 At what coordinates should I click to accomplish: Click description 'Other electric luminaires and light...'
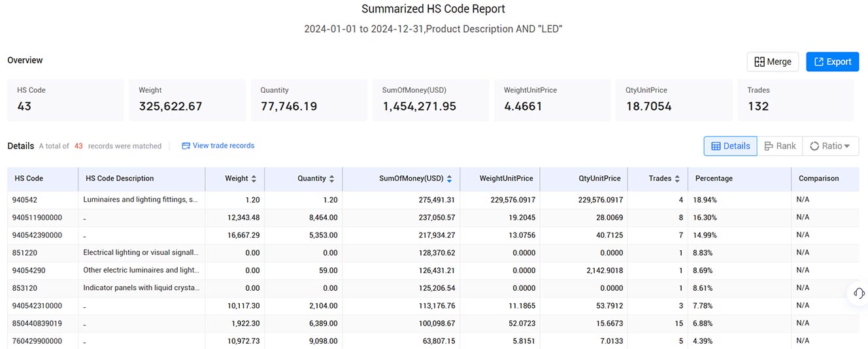click(x=140, y=270)
